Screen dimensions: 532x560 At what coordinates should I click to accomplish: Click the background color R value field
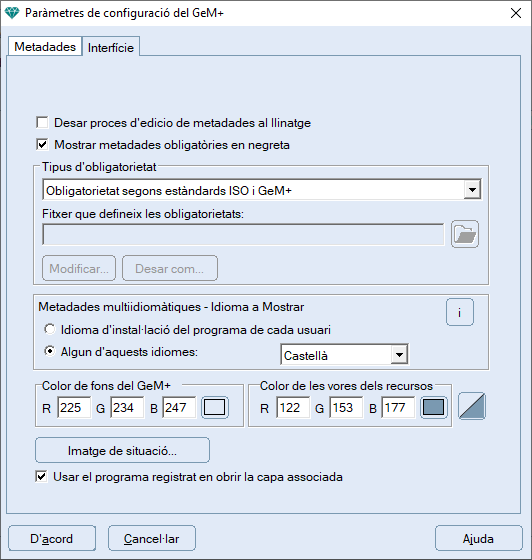click(x=74, y=407)
